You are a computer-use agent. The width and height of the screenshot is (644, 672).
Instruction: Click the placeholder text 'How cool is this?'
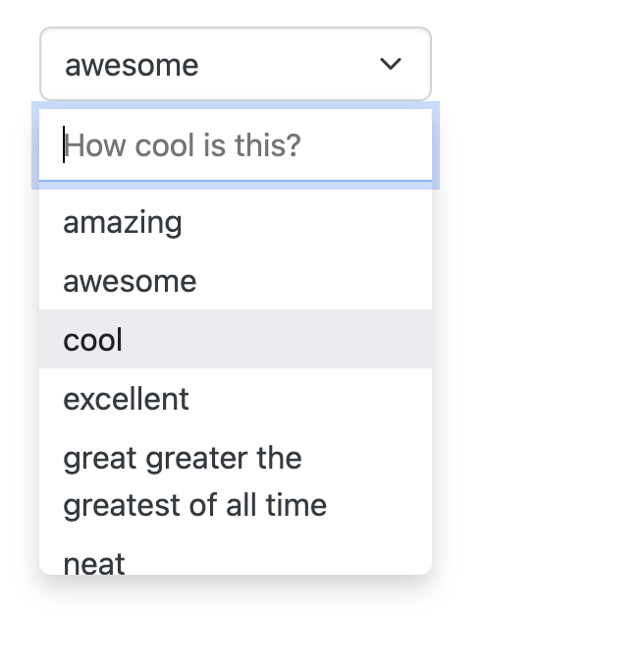click(183, 145)
